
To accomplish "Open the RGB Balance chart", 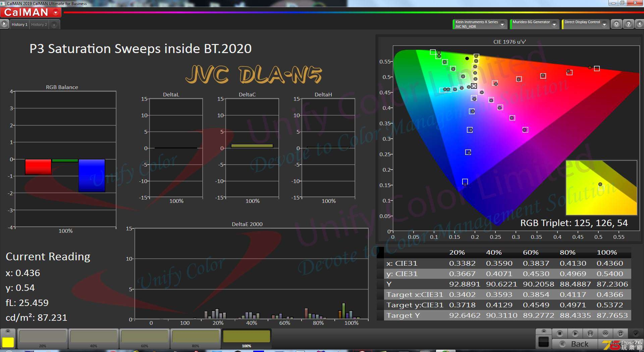I will pos(65,160).
